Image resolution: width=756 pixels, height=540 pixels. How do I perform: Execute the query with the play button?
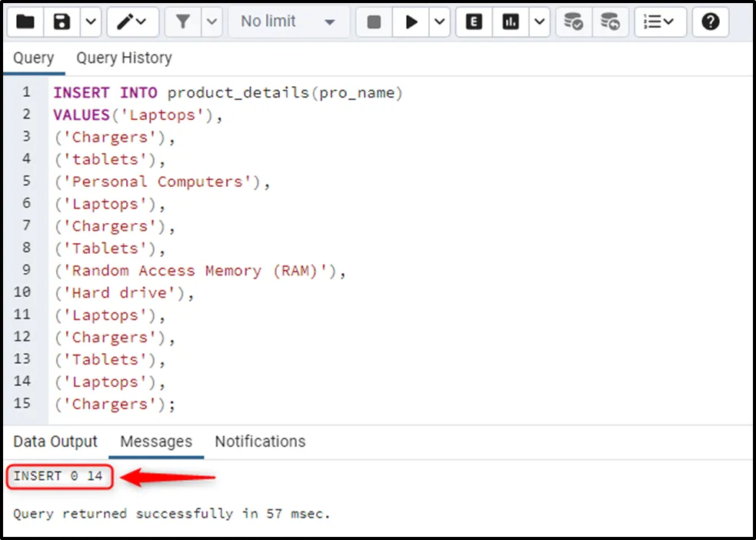coord(411,22)
